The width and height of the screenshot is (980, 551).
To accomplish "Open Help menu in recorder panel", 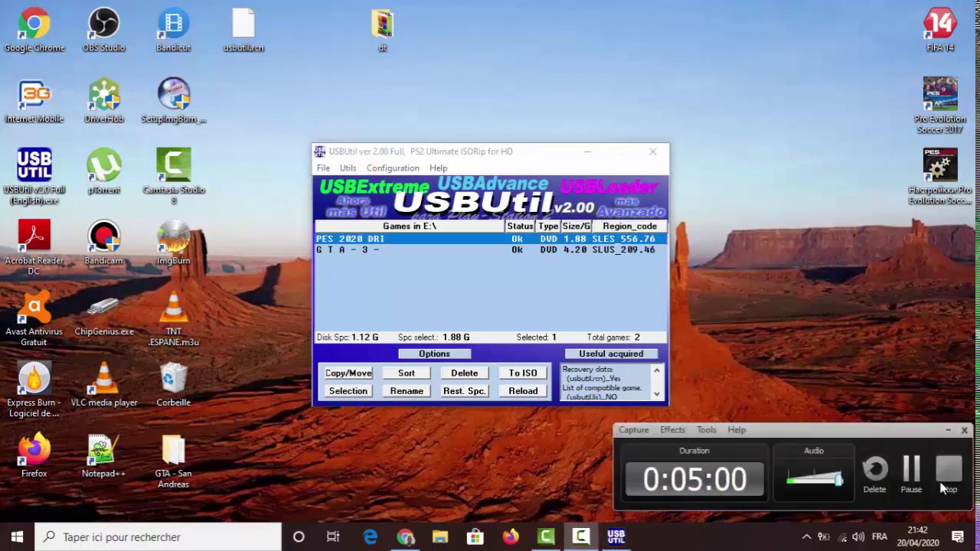I will tap(737, 430).
